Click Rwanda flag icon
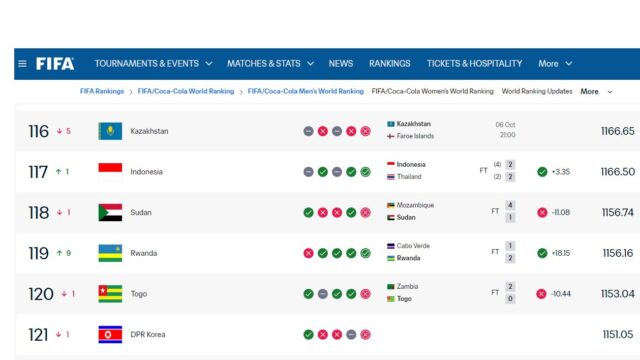This screenshot has height=360, width=640. [110, 253]
